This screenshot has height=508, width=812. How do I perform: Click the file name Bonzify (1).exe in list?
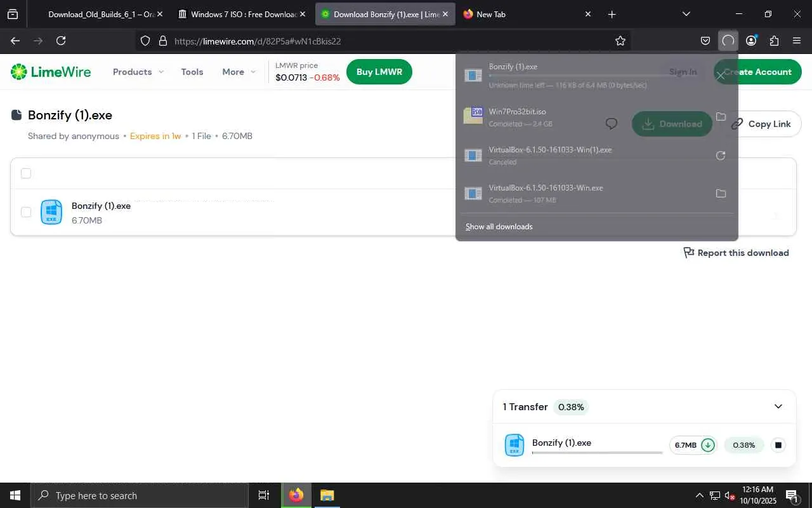coord(101,206)
